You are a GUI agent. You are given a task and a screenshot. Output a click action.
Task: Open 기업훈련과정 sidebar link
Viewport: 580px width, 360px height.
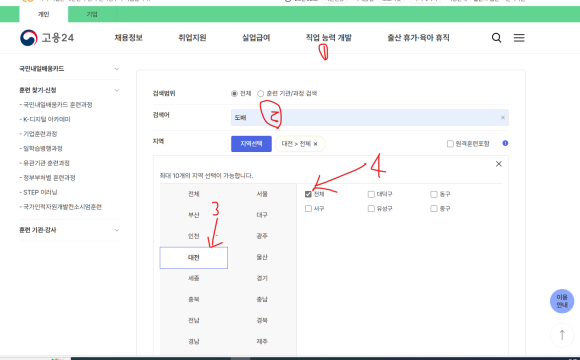38,134
